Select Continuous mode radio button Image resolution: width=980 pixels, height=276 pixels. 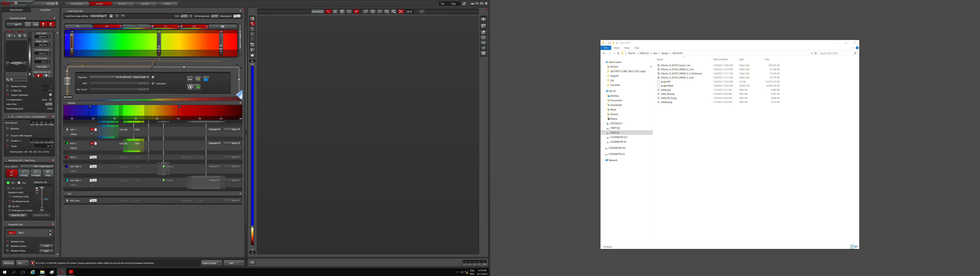tap(10, 197)
